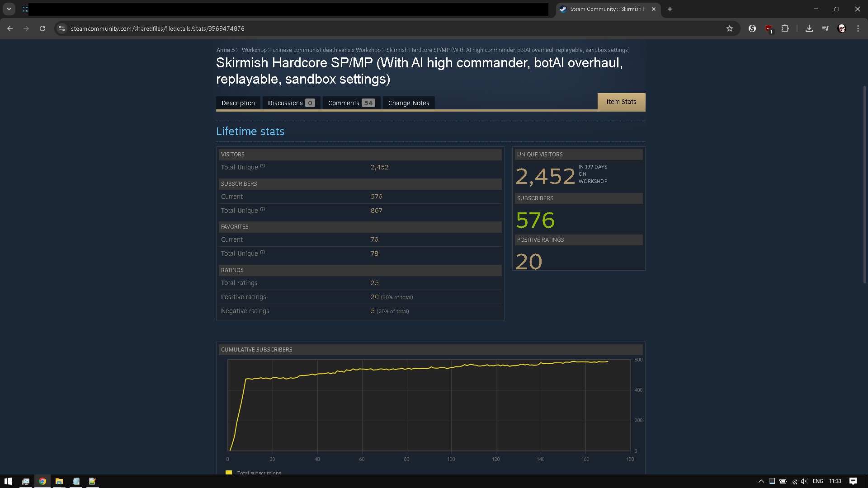
Task: Open the Change Notes tab
Action: [408, 103]
